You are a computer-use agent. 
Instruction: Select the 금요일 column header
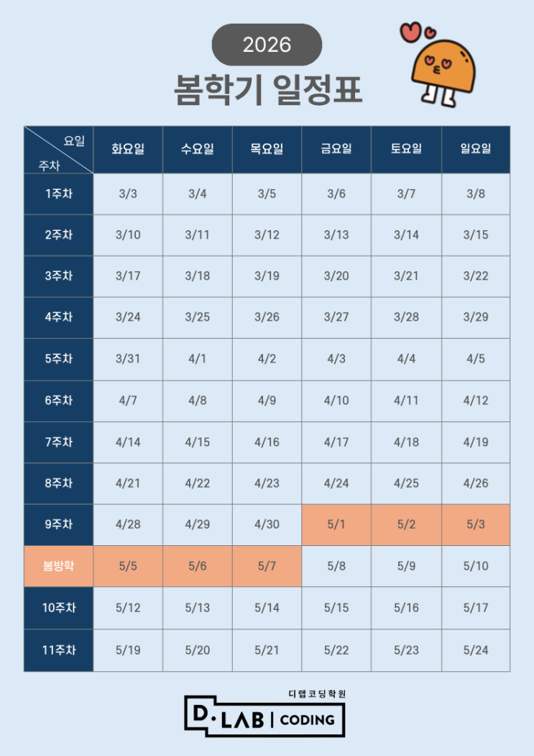tap(336, 150)
